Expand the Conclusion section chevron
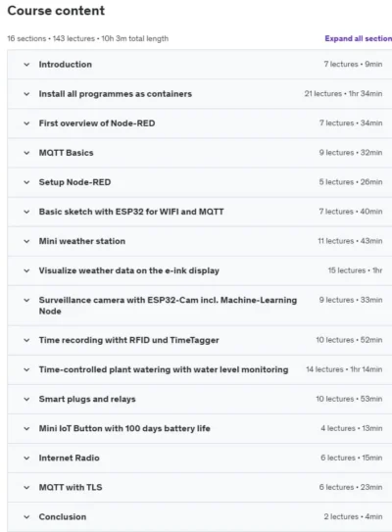Screen dimensions: 392x532 26,517
